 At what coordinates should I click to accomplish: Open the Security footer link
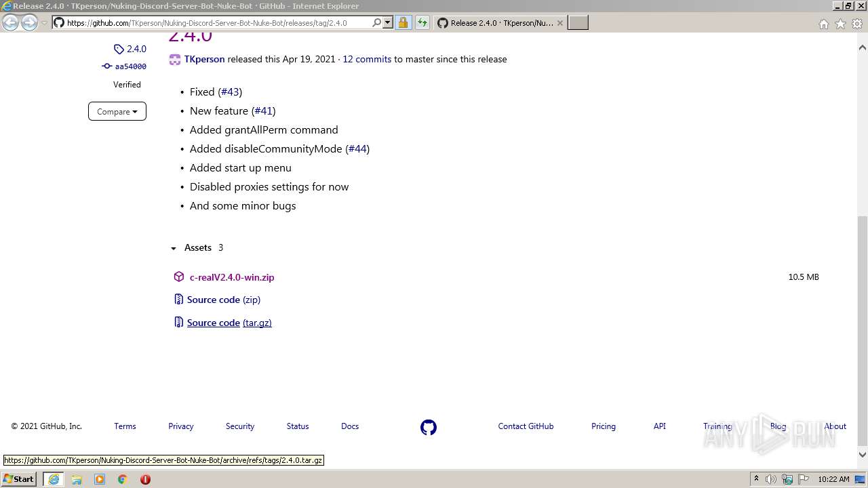pos(240,426)
